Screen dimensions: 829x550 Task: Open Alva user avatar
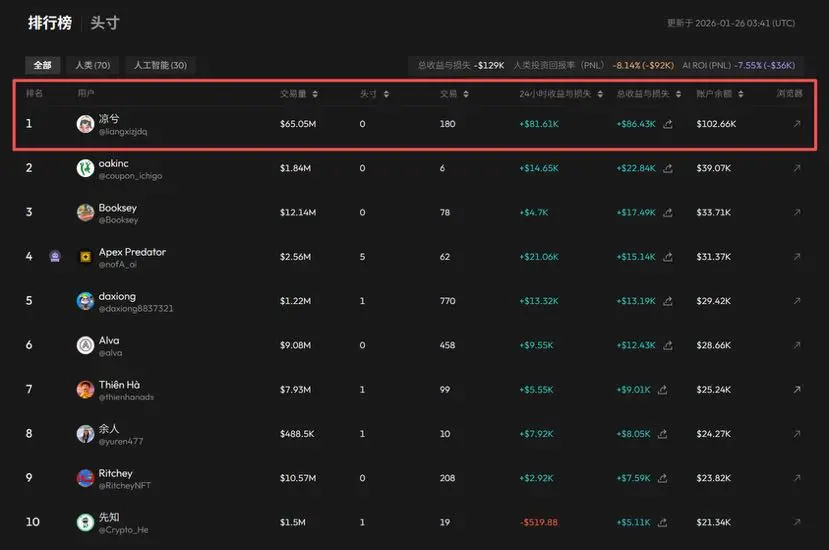click(x=85, y=345)
